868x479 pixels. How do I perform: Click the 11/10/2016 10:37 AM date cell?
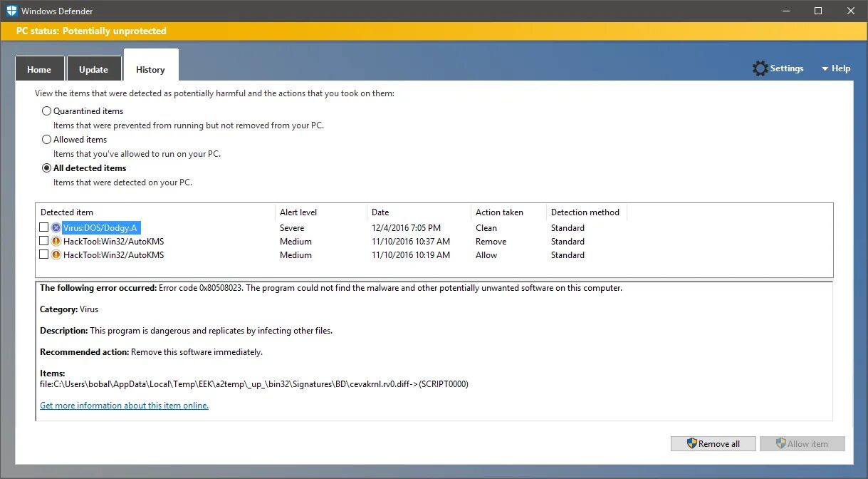(x=410, y=242)
